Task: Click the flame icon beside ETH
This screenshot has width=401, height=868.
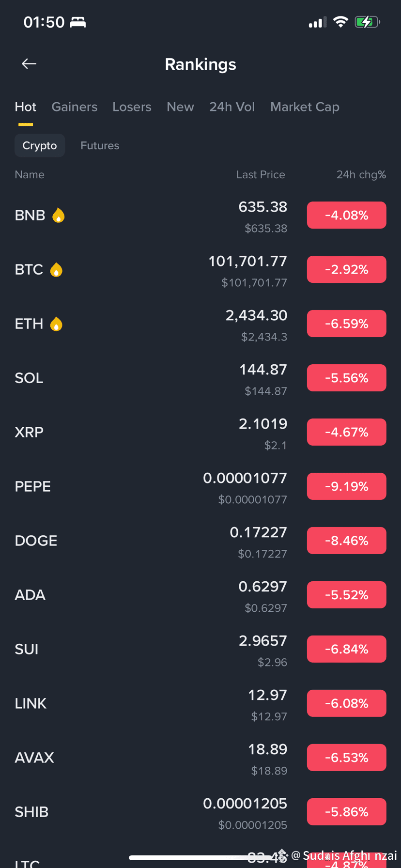Action: coord(56,324)
